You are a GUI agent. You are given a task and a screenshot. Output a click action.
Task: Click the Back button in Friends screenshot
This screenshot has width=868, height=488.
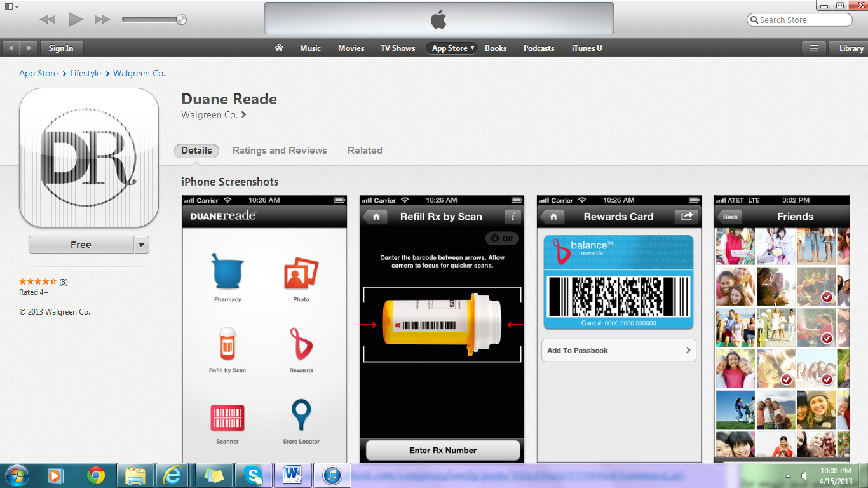coord(730,217)
